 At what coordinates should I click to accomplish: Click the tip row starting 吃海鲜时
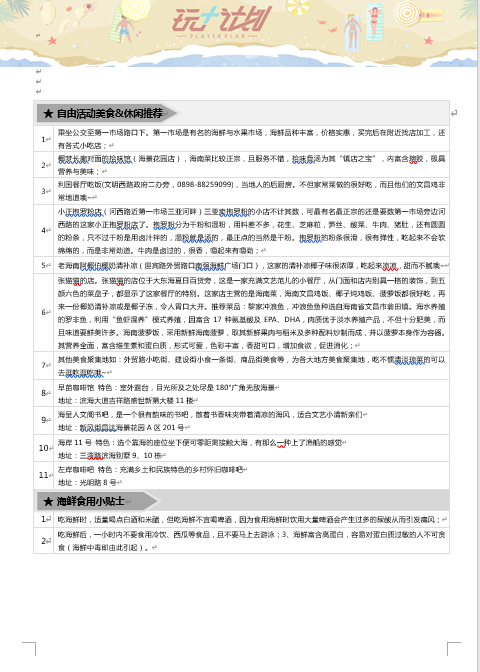point(252,519)
